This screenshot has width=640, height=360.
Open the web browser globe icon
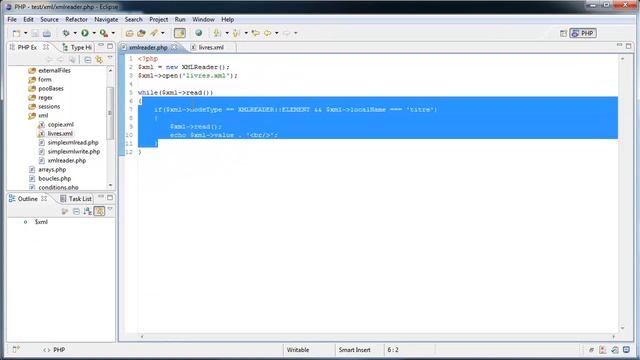pos(199,33)
